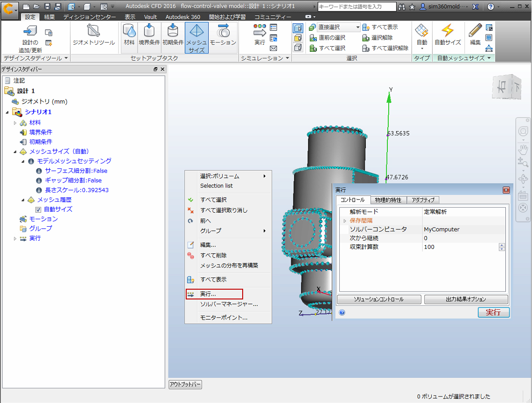The width and height of the screenshot is (532, 403).
Task: Toggle the 自動サイズ checkbox in tree
Action: (x=39, y=209)
